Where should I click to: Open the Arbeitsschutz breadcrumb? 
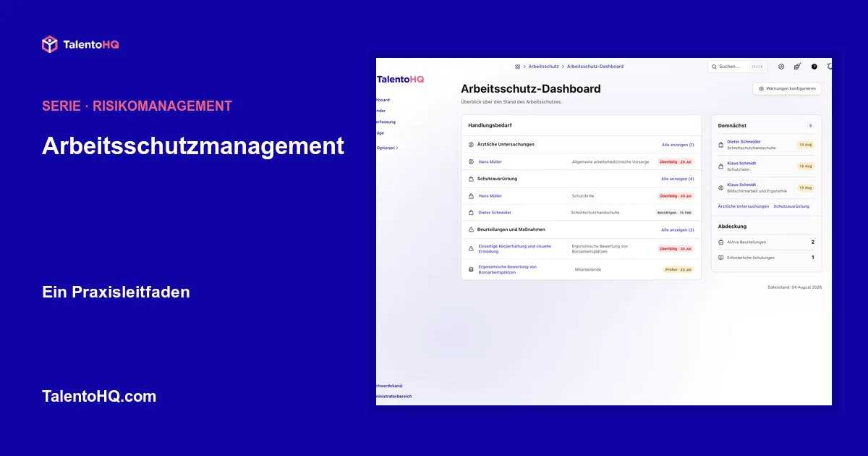pos(543,67)
